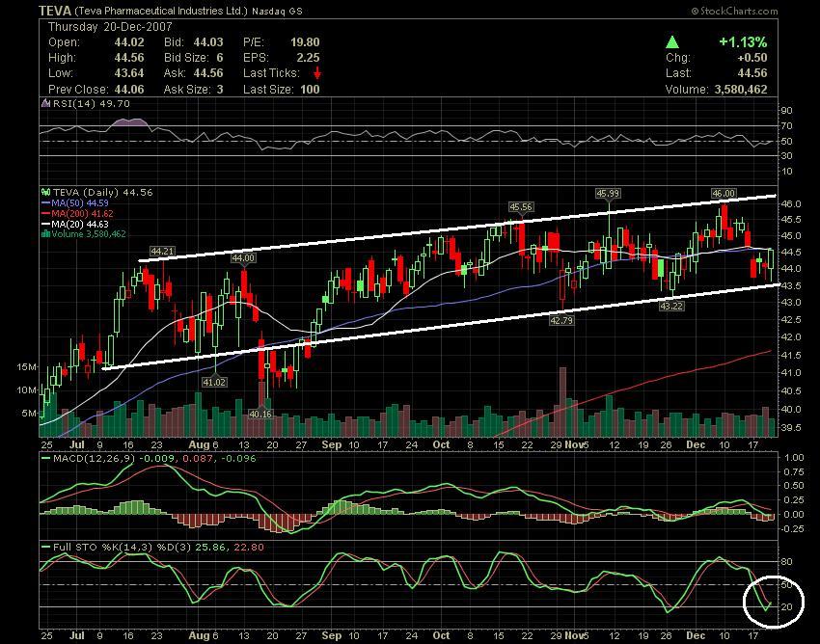Click the 46.00 price peak label
Screen dimensions: 820x644
click(724, 194)
